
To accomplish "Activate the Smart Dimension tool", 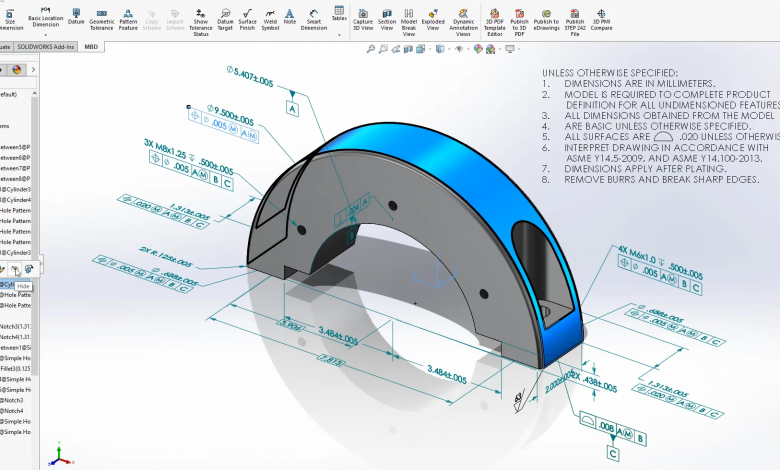I will click(313, 20).
